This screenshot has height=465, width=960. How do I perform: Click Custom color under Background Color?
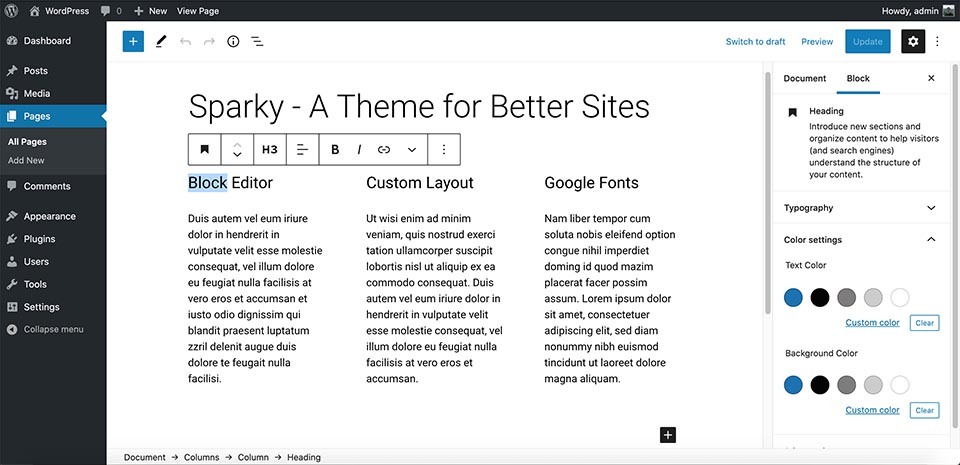[872, 410]
